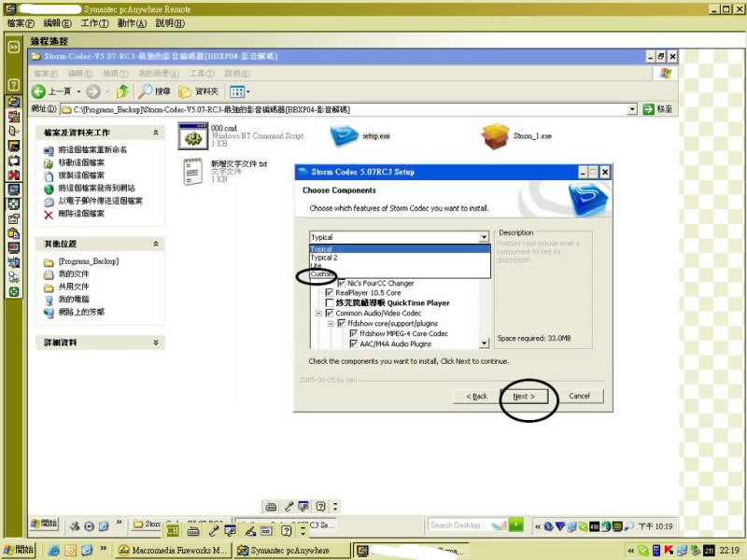Choose Custom from install type list
Viewport: 747px width, 560px height.
tap(400, 273)
